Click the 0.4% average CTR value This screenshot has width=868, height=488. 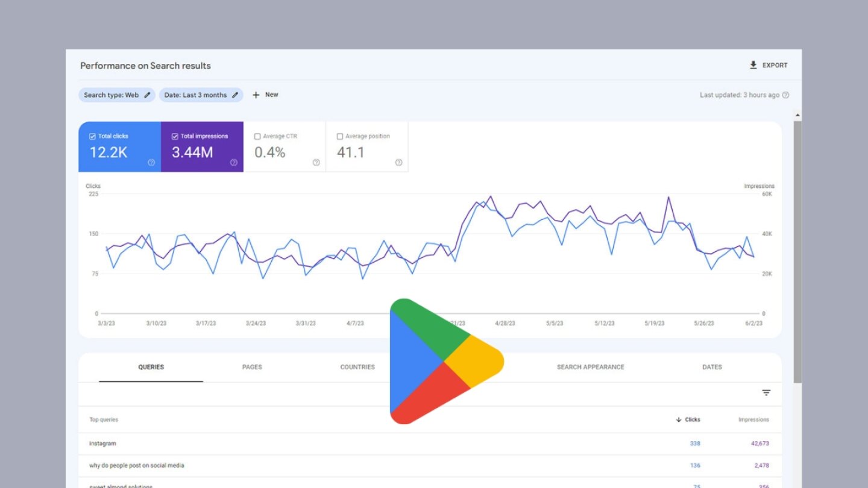tap(269, 152)
